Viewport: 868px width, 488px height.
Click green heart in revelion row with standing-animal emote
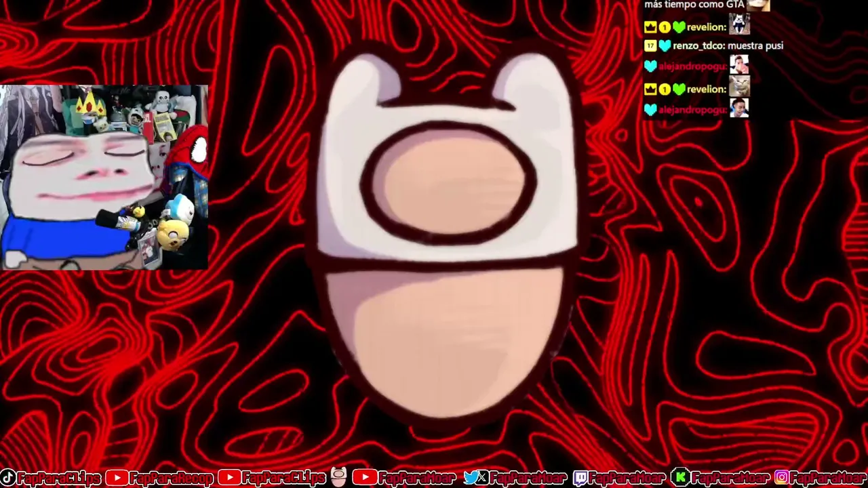(679, 27)
